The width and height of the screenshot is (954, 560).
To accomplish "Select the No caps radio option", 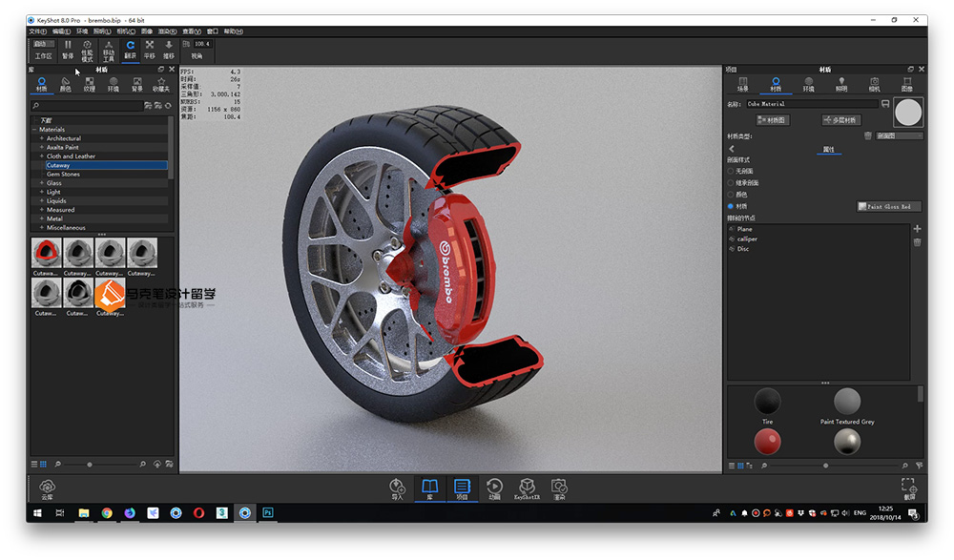I will pyautogui.click(x=731, y=171).
